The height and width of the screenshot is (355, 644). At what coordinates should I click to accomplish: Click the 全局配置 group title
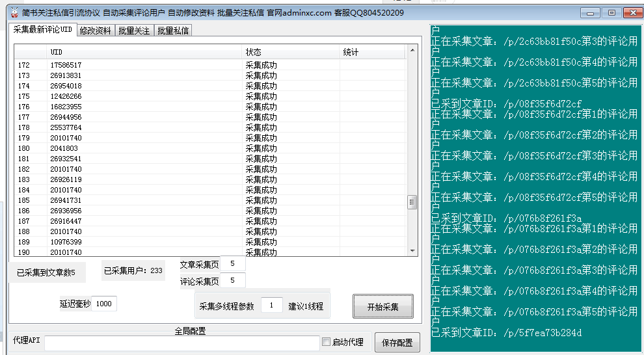click(190, 331)
